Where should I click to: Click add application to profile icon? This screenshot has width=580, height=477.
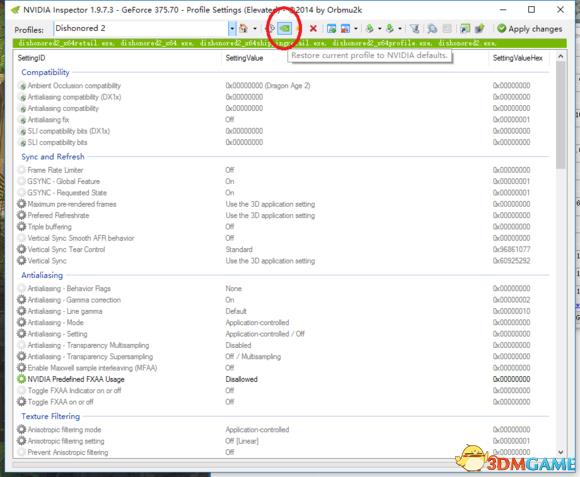tap(331, 28)
